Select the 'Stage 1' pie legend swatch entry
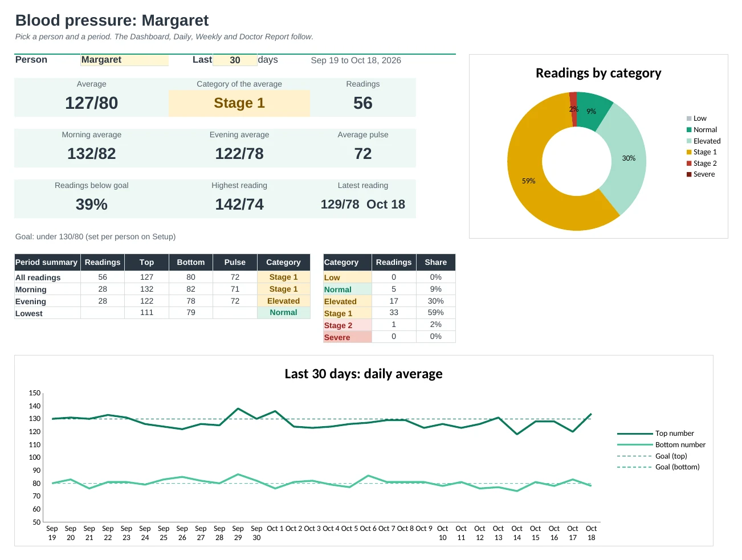This screenshot has height=560, width=742. click(702, 152)
